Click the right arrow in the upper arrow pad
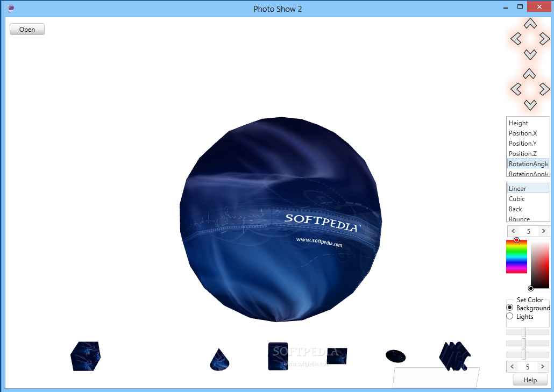This screenshot has width=554, height=392. click(x=544, y=39)
